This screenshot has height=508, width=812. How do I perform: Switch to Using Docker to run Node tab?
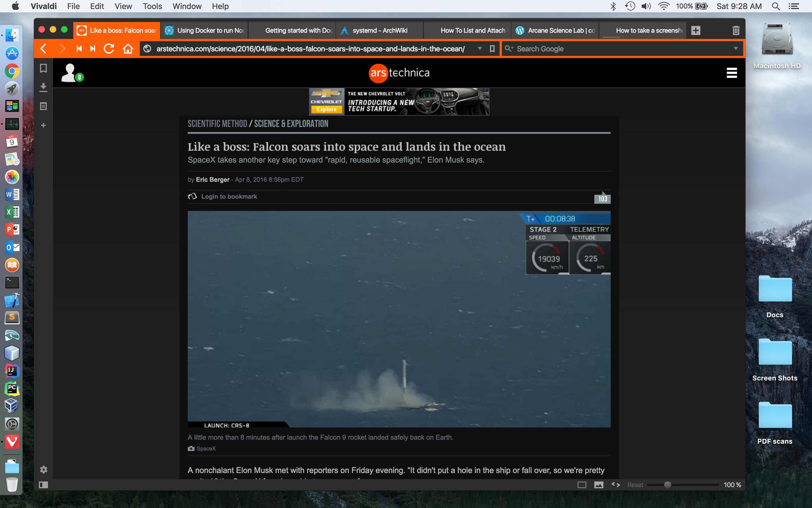tap(204, 30)
